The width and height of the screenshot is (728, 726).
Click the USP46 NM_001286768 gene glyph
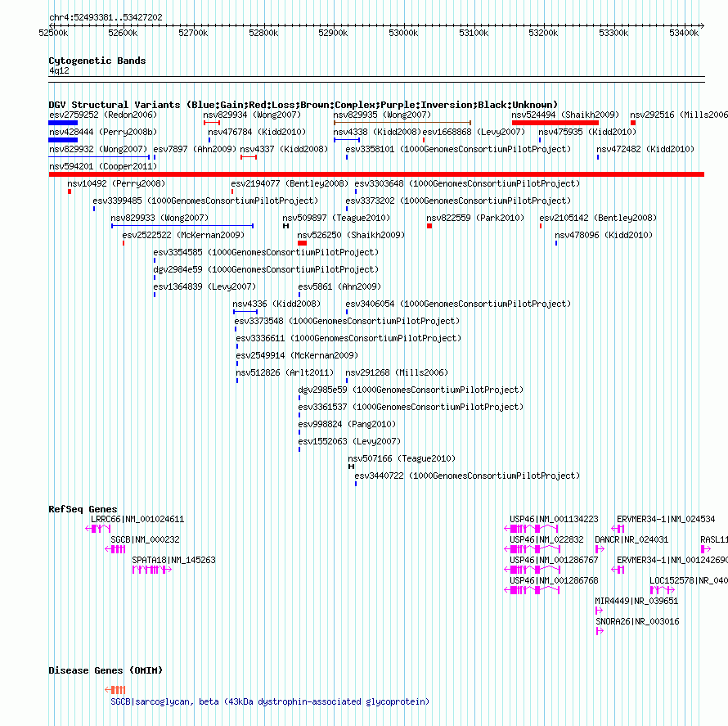coord(532,590)
